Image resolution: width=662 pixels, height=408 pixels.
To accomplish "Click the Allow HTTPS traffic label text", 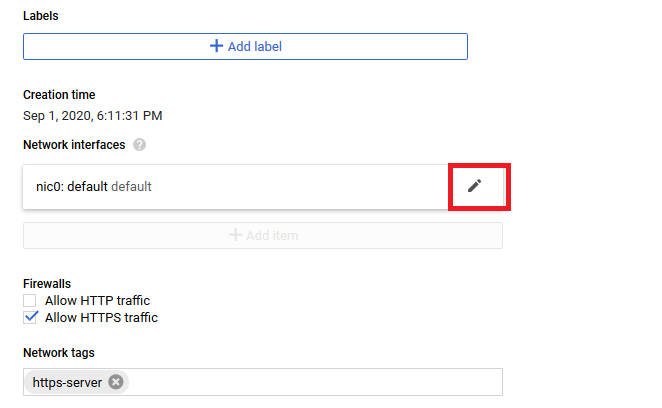I will point(101,318).
